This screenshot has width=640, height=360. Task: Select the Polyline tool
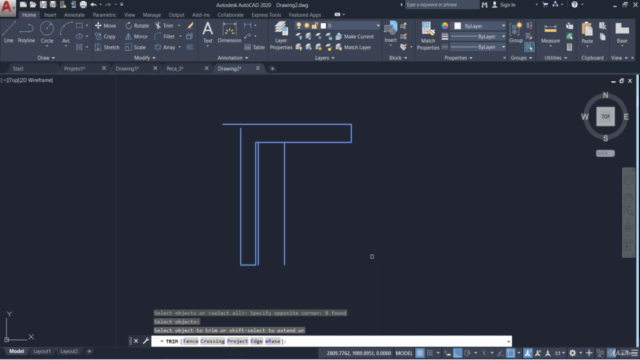26,32
